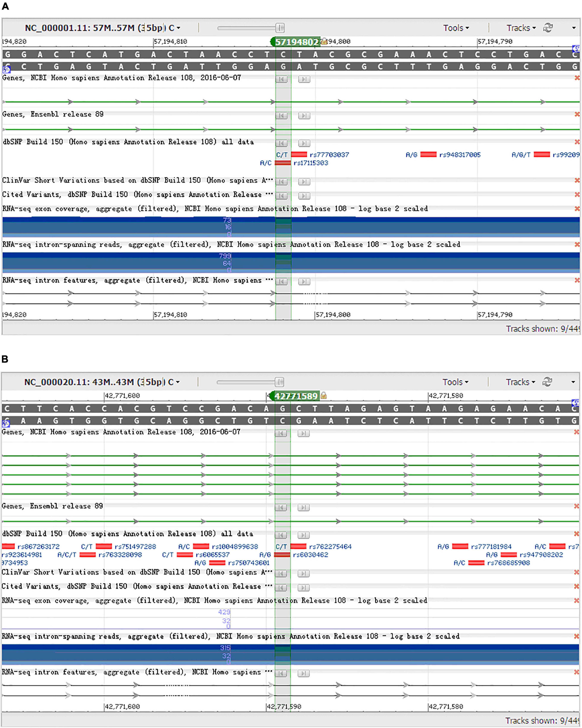Close the NCBI Genes track in panel A
Viewport: 582px width, 728px height.
[x=577, y=78]
